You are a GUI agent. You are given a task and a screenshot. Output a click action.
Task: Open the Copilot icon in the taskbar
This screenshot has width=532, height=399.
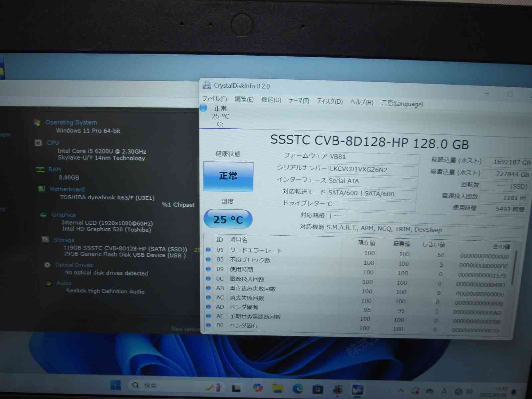[257, 388]
